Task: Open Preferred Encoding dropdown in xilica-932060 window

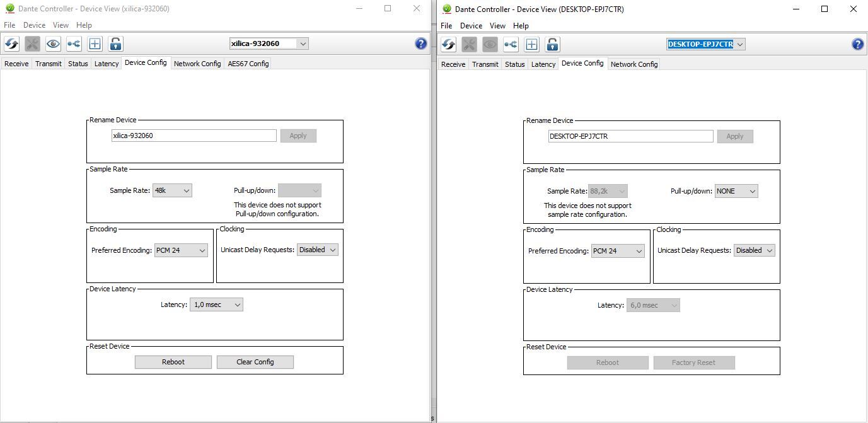Action: pos(181,250)
